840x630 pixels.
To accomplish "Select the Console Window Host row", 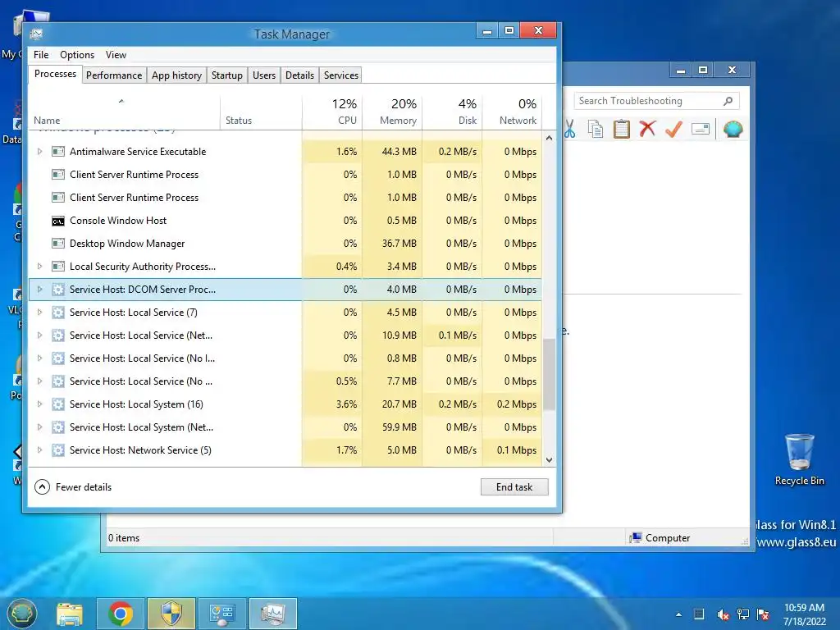I will pos(285,221).
